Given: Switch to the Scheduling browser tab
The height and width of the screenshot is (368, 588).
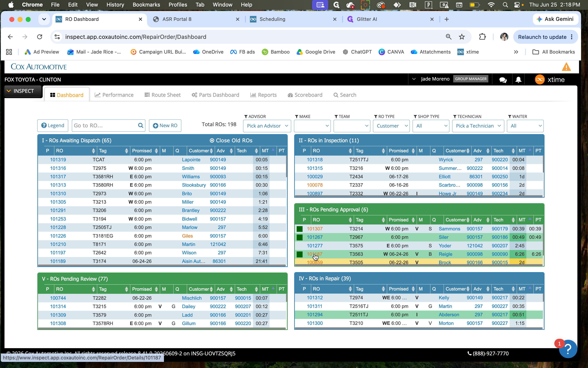Looking at the screenshot, I should pyautogui.click(x=294, y=19).
